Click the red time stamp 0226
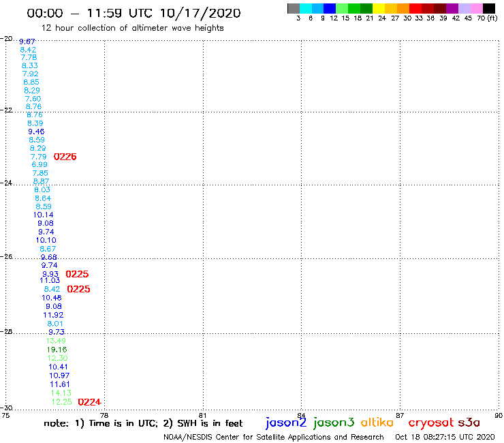Viewport: 504px width, 443px height. (65, 157)
